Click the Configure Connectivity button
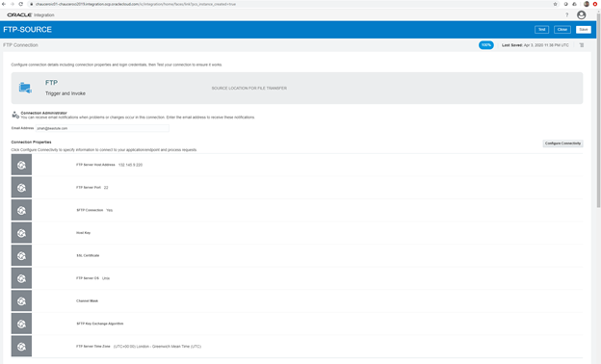The width and height of the screenshot is (601, 364). tap(562, 143)
